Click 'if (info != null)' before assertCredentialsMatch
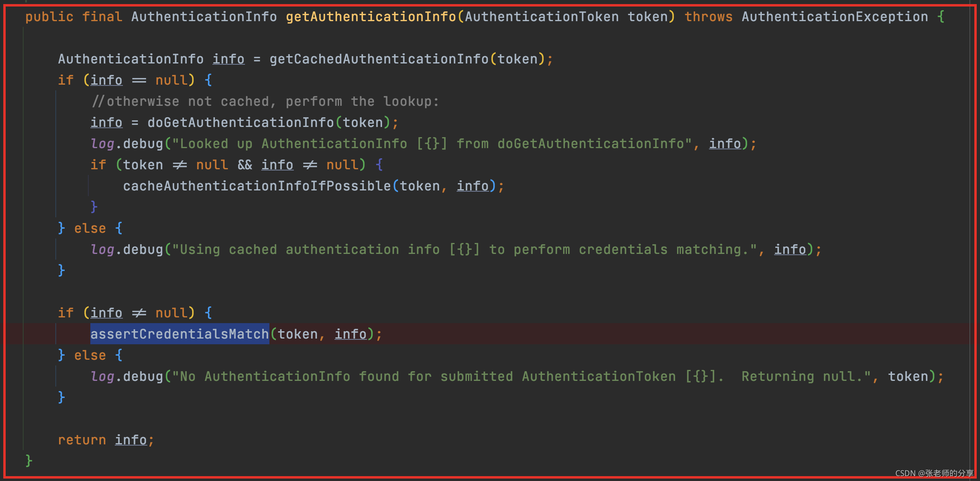The image size is (980, 481). [135, 313]
